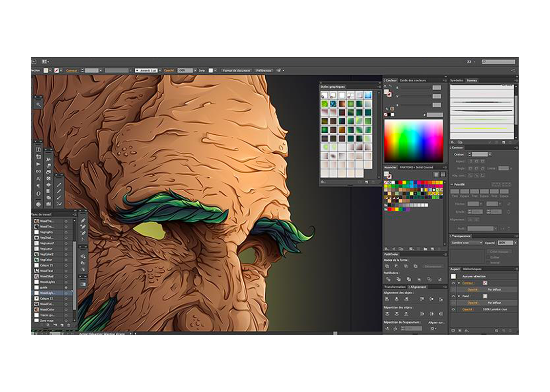Toggle the target circle of VegColor layer
The height and width of the screenshot is (392, 550).
click(x=66, y=260)
